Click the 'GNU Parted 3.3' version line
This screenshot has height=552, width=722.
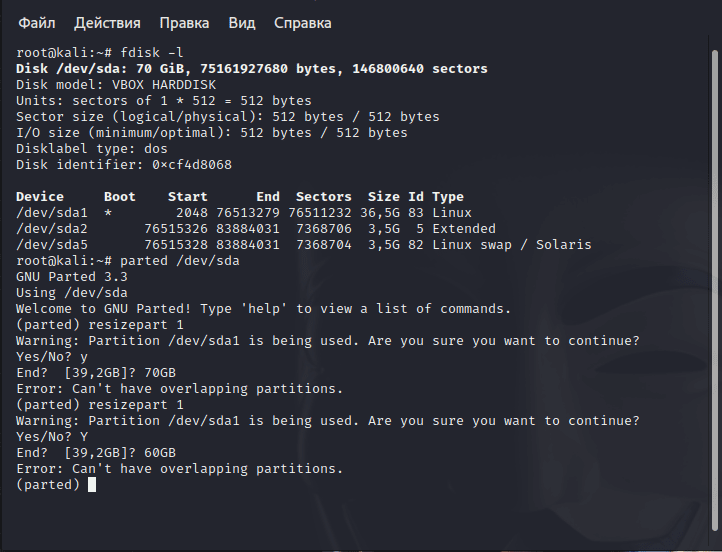[x=72, y=277]
